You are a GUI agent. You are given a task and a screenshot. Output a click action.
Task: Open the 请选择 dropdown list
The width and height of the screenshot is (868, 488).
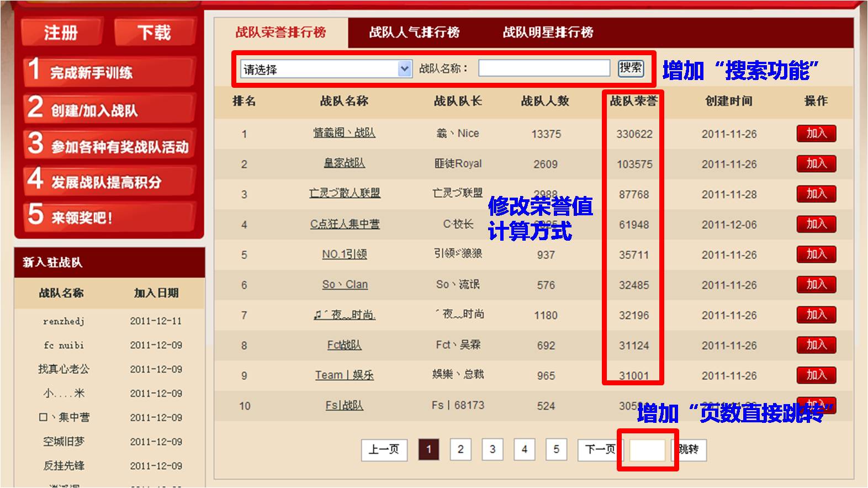(326, 69)
